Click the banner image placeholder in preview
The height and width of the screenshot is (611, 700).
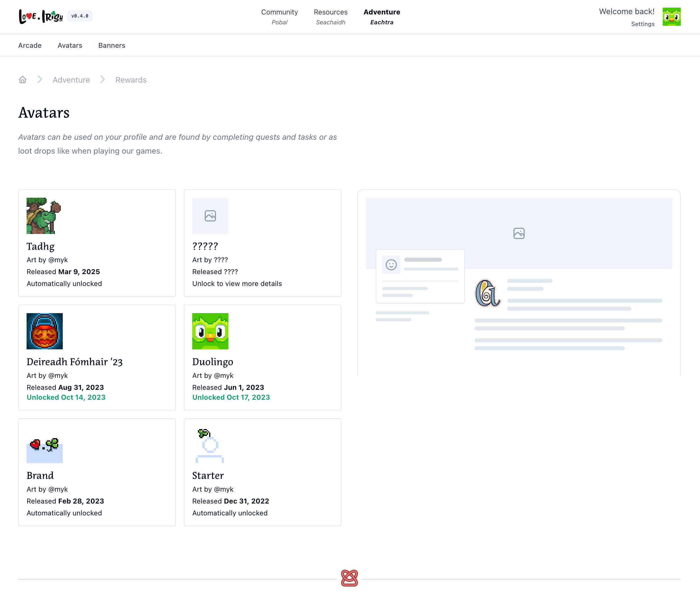tap(519, 233)
